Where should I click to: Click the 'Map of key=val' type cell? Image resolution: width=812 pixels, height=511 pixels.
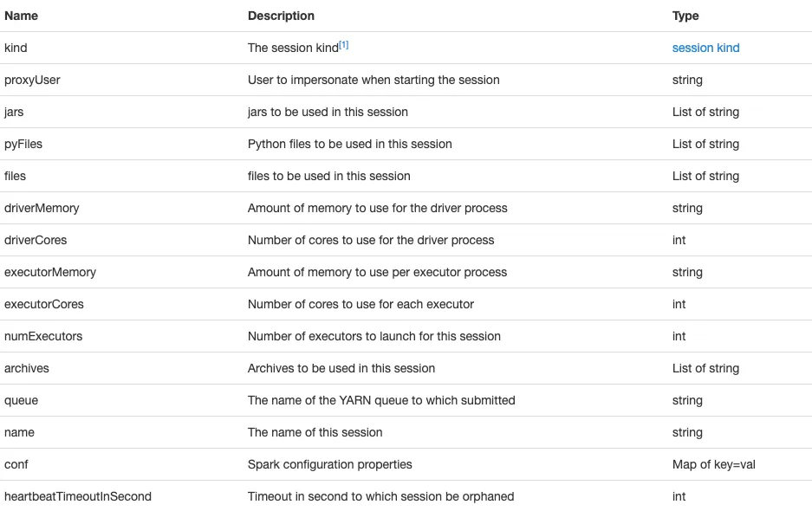pyautogui.click(x=713, y=464)
